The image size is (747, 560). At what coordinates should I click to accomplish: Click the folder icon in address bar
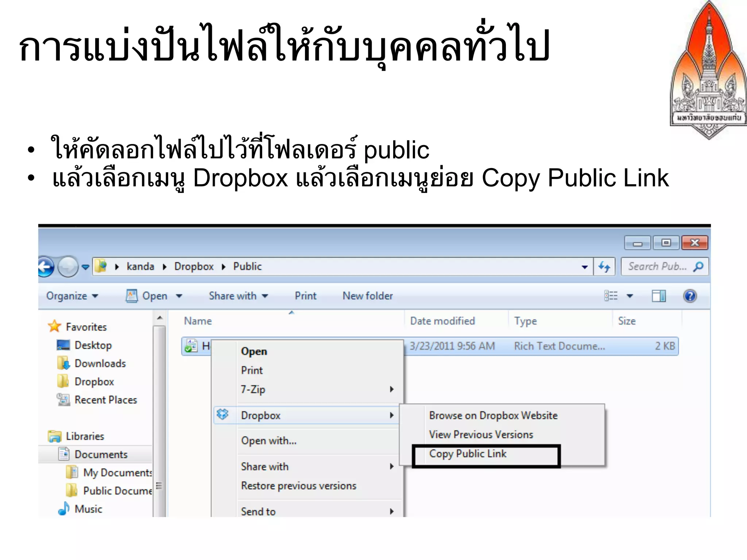coord(101,266)
